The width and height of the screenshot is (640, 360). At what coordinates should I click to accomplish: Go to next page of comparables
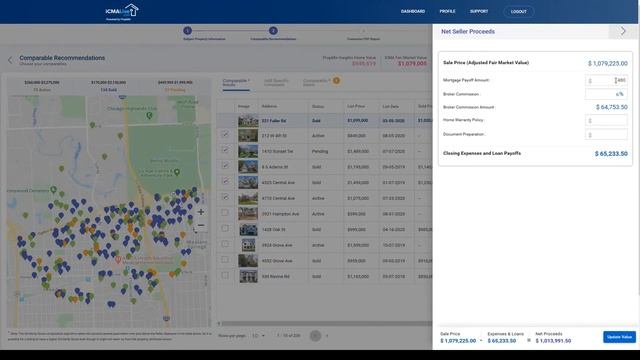(327, 336)
